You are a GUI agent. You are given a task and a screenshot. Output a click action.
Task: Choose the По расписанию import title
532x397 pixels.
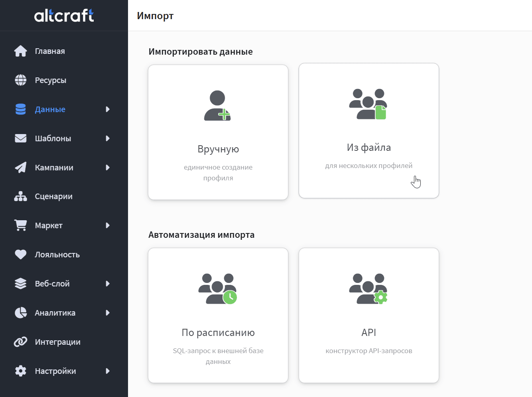(218, 333)
